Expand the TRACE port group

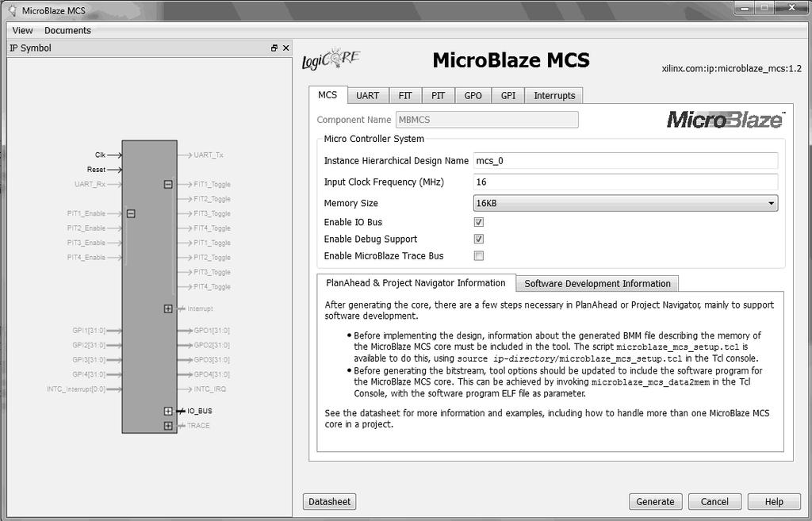[168, 426]
